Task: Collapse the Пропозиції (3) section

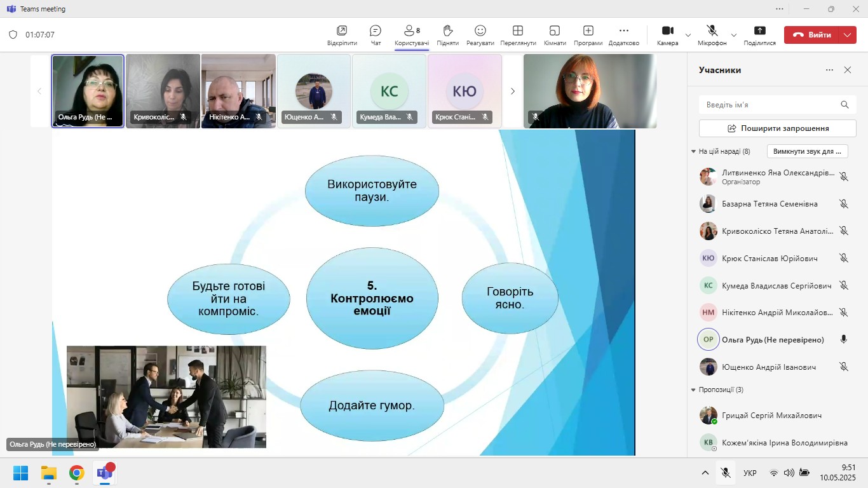Action: click(x=694, y=390)
